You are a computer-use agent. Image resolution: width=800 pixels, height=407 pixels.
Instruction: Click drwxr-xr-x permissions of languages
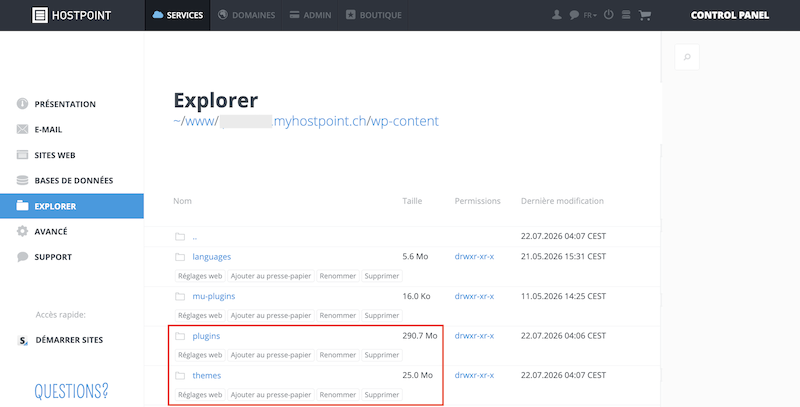tap(474, 257)
